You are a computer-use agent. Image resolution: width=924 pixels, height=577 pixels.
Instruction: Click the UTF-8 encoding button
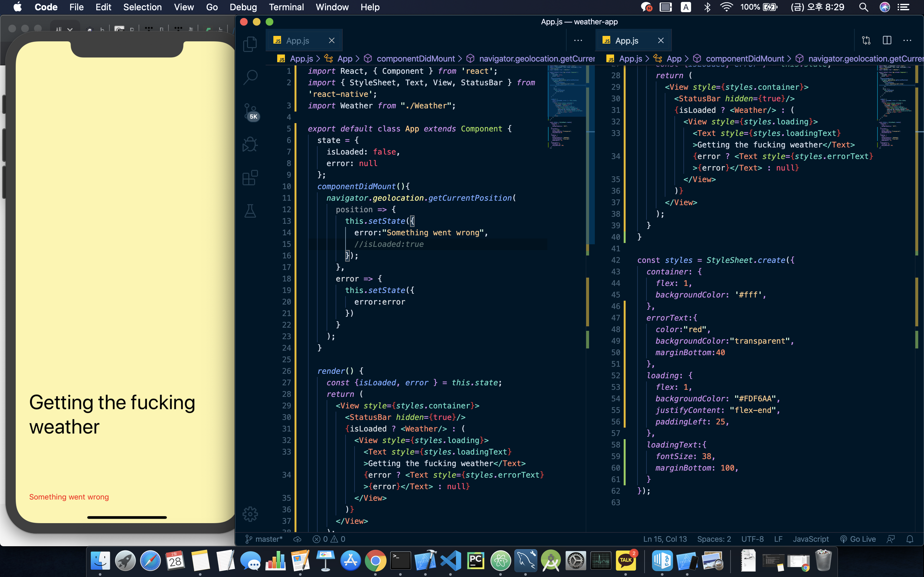tap(752, 539)
